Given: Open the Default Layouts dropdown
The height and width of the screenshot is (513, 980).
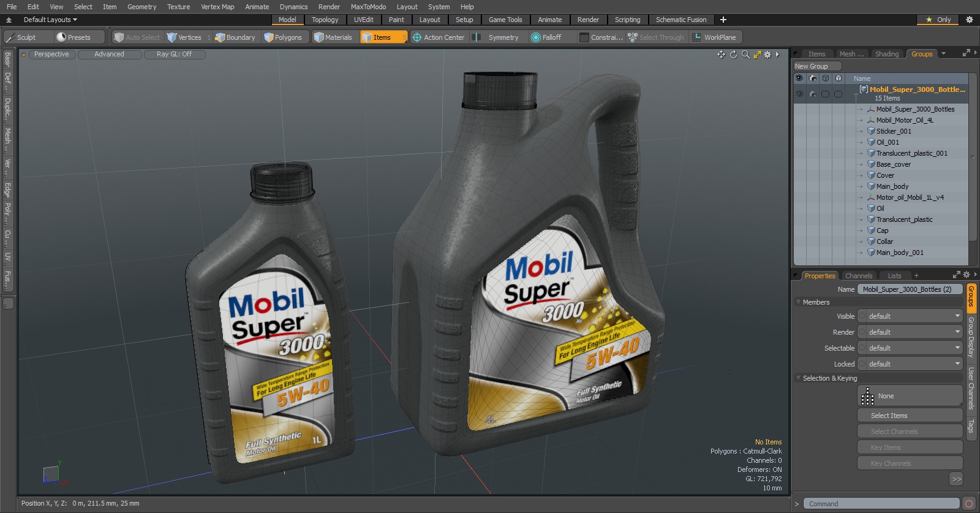Looking at the screenshot, I should [50, 20].
